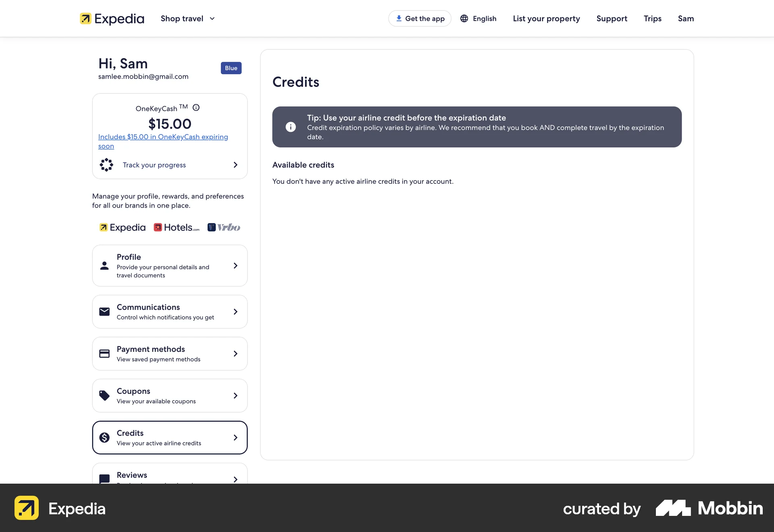Open the Support menu item
This screenshot has height=532, width=774.
[611, 18]
